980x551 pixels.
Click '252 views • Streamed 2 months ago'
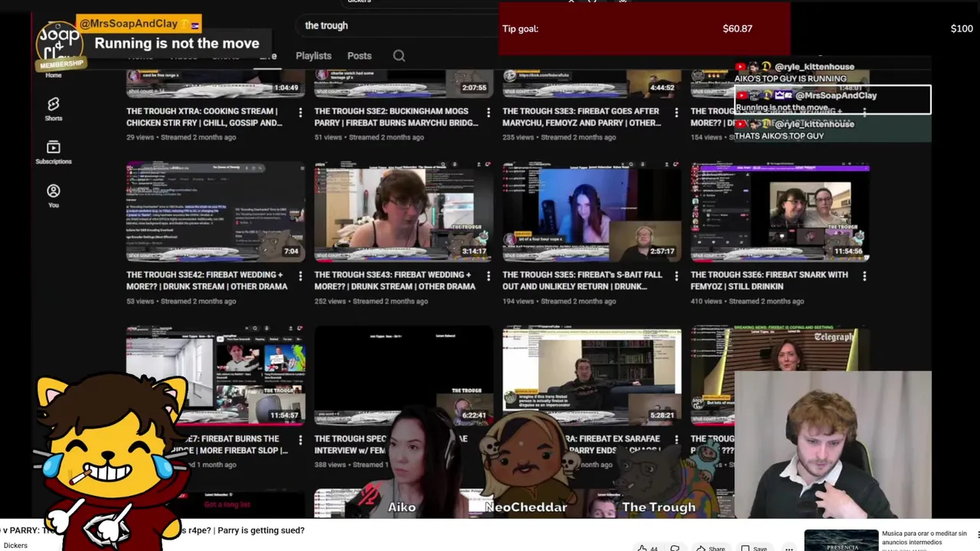(371, 301)
